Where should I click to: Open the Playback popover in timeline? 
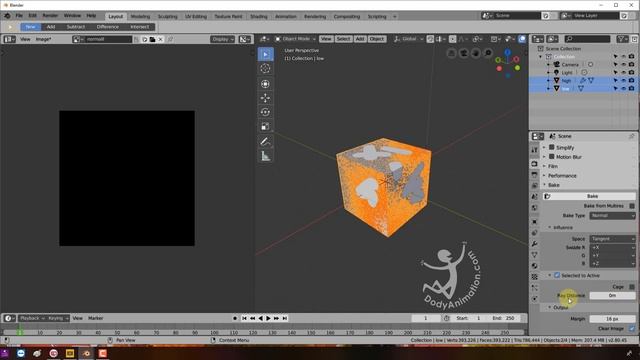tap(32, 318)
